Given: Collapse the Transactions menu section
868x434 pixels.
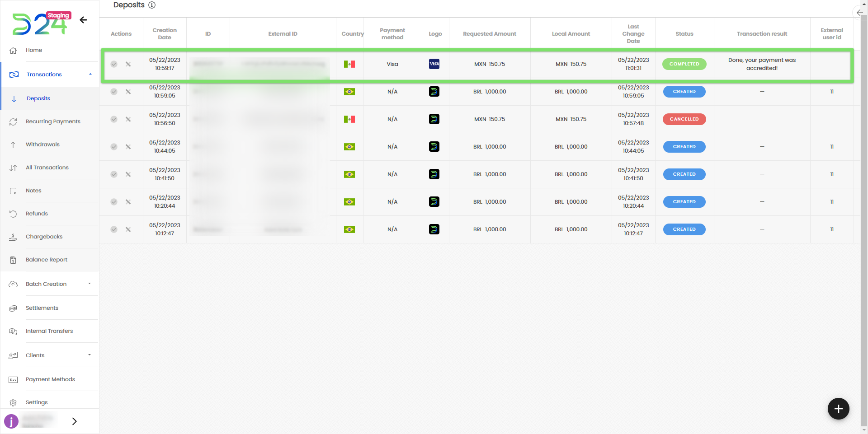Looking at the screenshot, I should pos(90,75).
